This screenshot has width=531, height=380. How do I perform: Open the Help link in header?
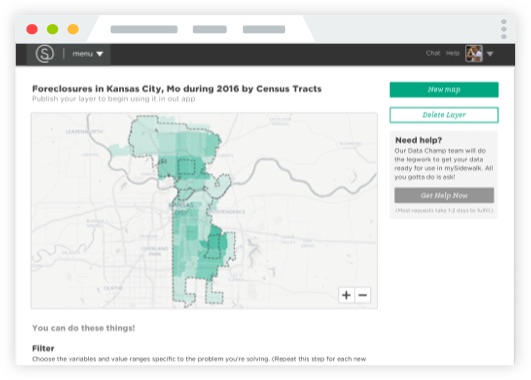pos(452,53)
